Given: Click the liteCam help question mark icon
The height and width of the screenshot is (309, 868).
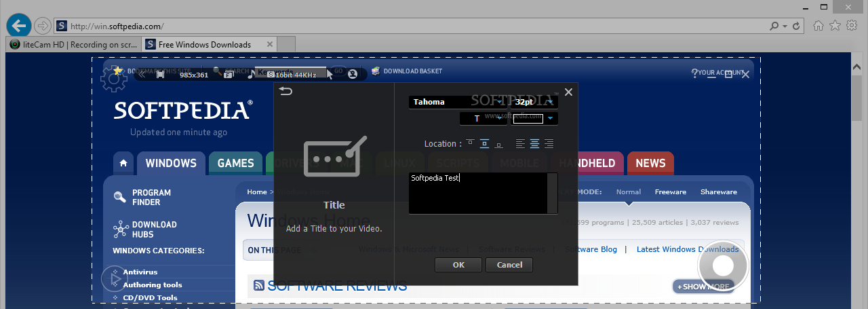Looking at the screenshot, I should click(x=694, y=73).
